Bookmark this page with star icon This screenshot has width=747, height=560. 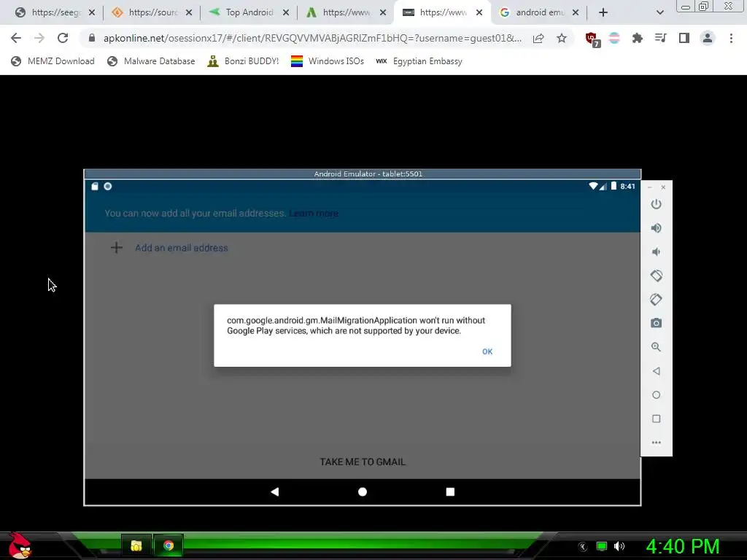click(562, 38)
